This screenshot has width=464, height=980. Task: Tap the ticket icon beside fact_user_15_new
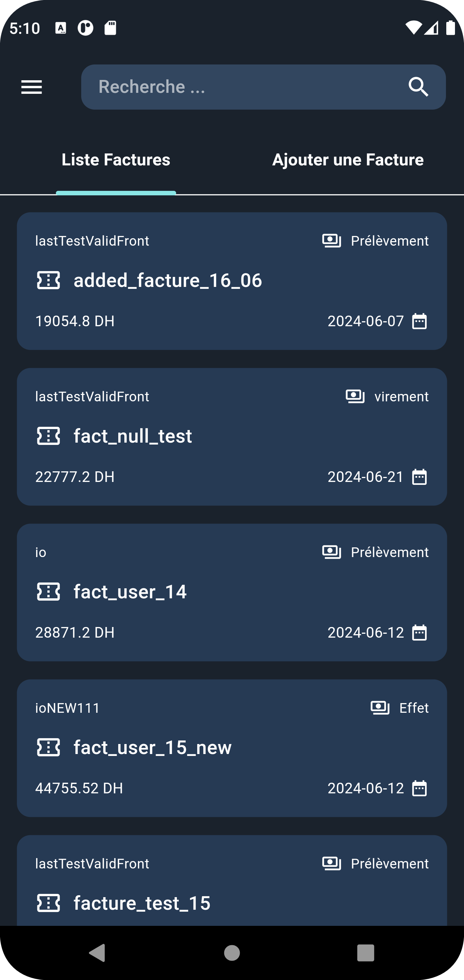click(x=48, y=747)
